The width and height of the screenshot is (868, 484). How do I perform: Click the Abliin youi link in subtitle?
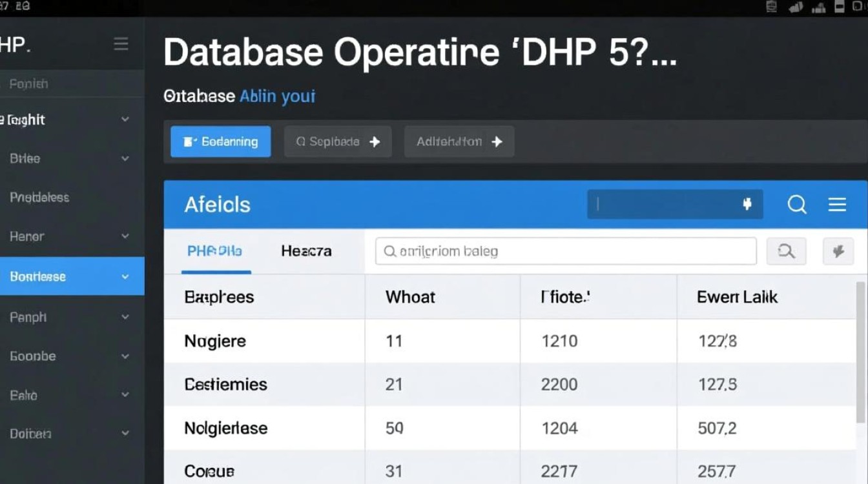tap(277, 97)
